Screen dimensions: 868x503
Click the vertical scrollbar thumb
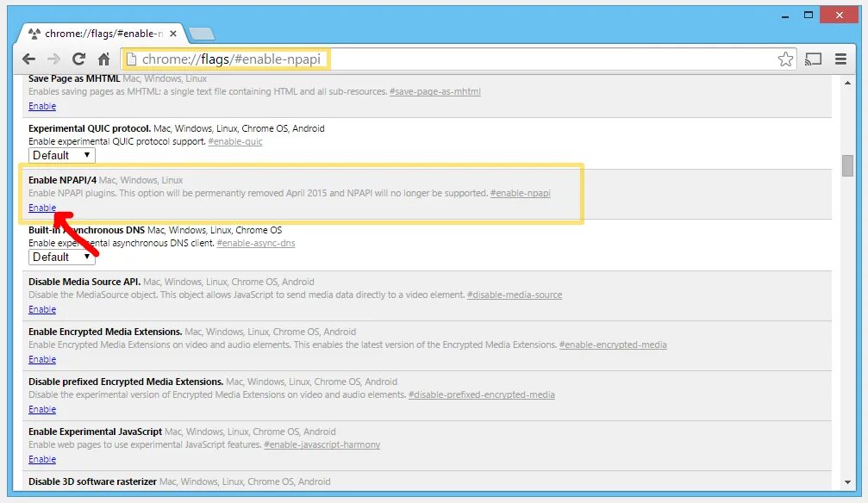click(x=847, y=165)
